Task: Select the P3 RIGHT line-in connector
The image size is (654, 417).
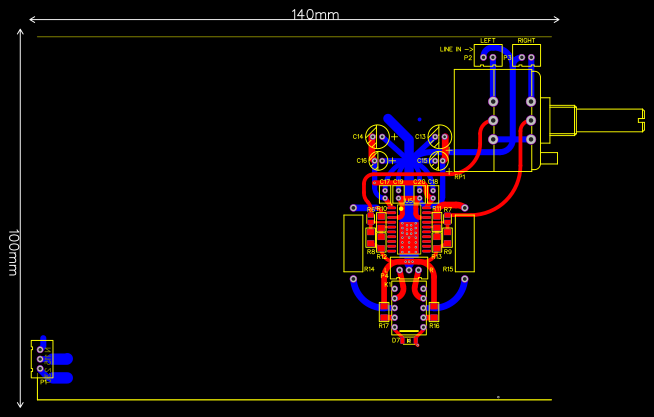Action: click(526, 57)
